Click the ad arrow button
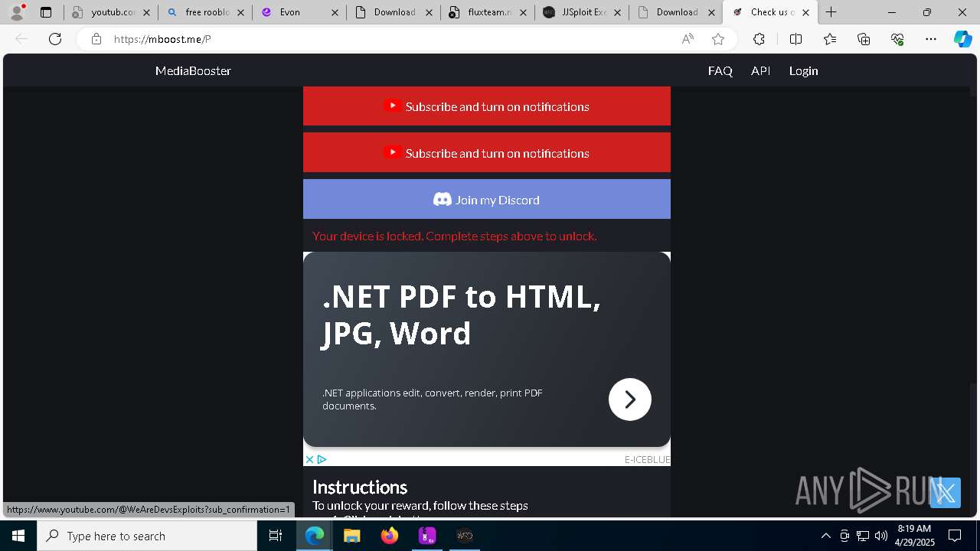This screenshot has width=980, height=551. (x=630, y=399)
